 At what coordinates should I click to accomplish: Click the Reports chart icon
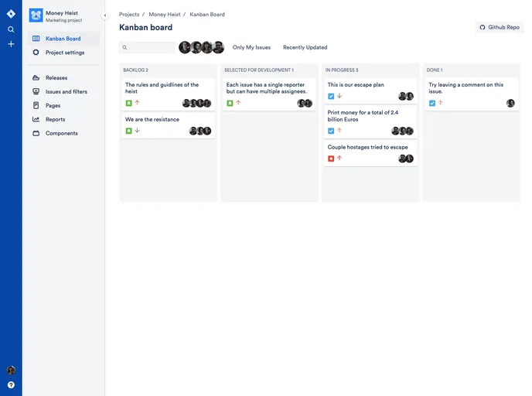[36, 119]
